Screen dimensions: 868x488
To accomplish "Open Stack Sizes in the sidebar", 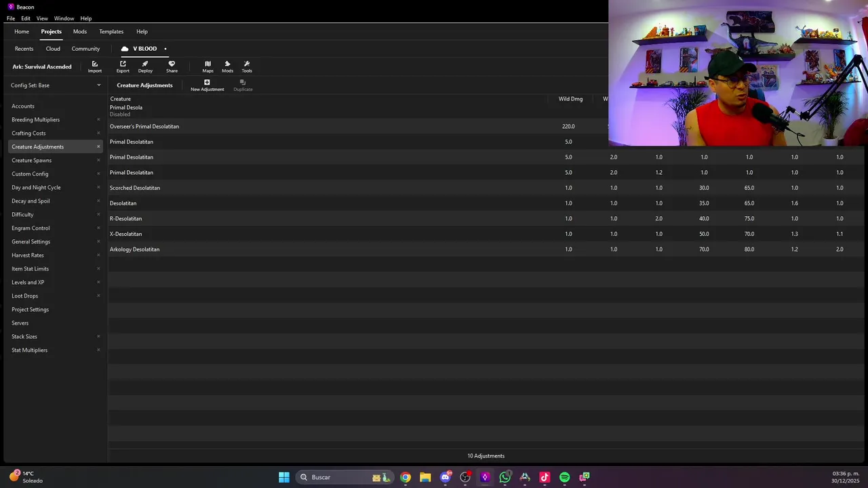I will [24, 336].
